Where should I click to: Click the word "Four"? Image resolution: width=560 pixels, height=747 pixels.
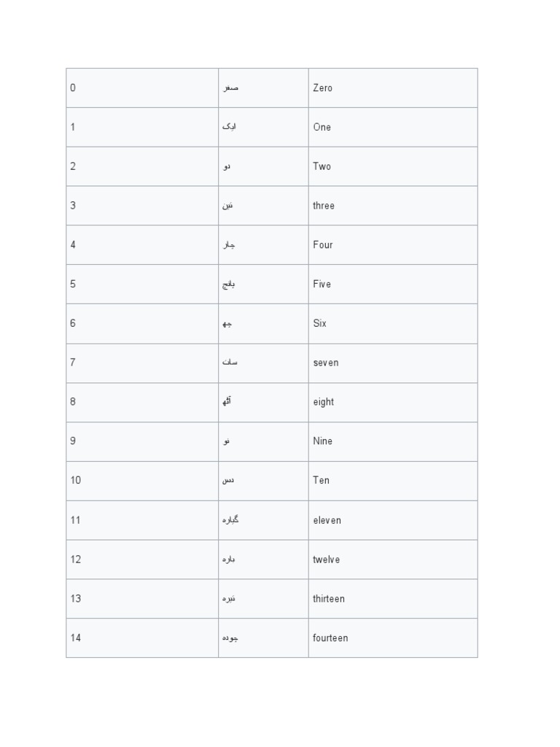(x=323, y=245)
